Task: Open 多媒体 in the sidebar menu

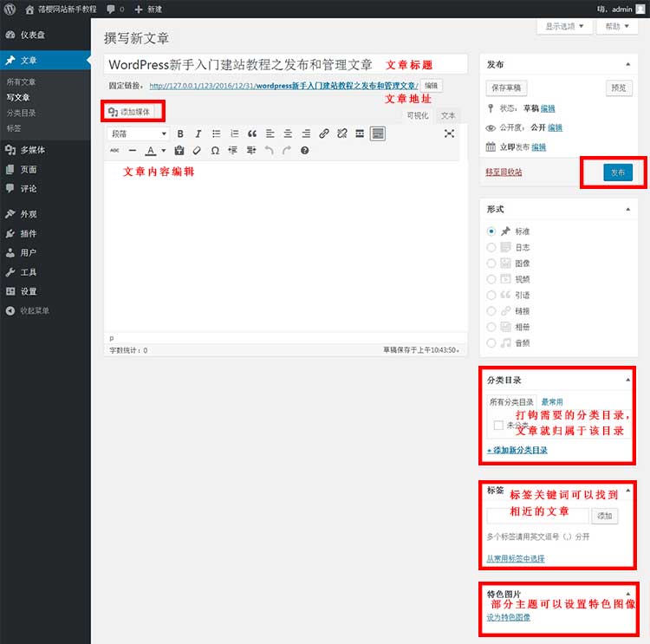Action: point(33,150)
